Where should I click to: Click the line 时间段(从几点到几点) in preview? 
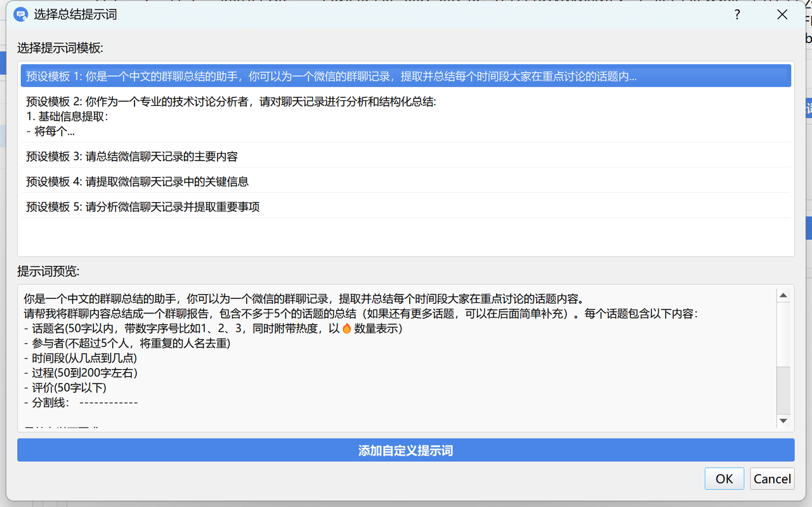click(x=81, y=359)
